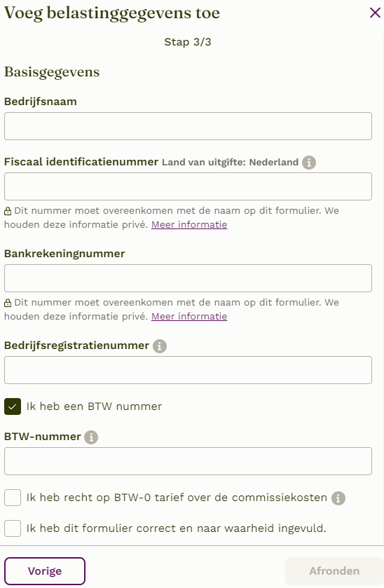Select the Fiscaal identificatienummer input box
Screen dimensions: 384x588
point(188,186)
